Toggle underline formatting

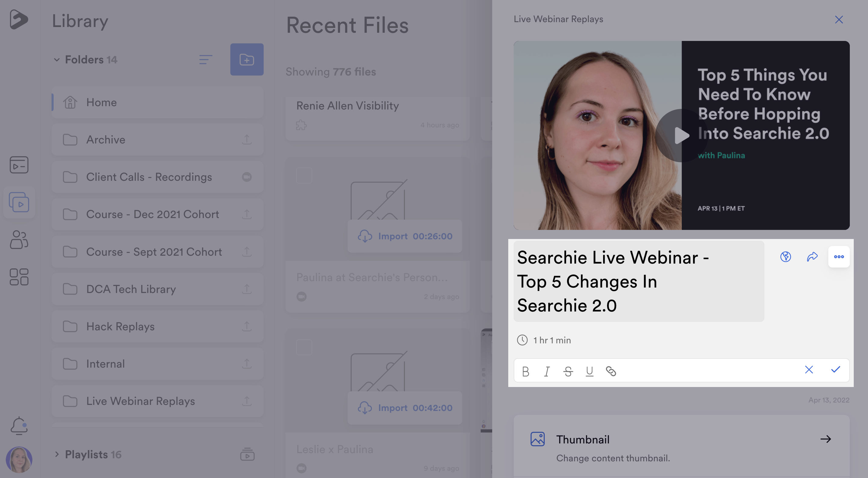(589, 371)
